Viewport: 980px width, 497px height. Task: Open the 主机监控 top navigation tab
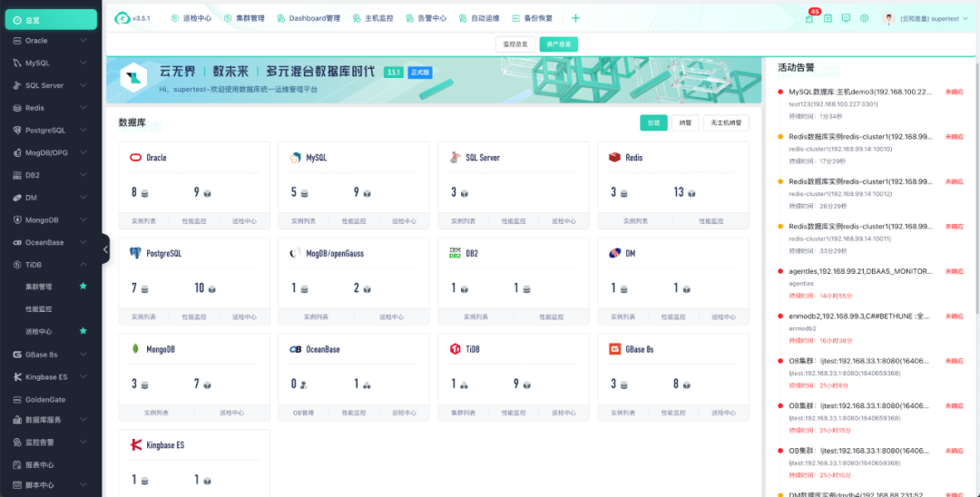click(373, 18)
